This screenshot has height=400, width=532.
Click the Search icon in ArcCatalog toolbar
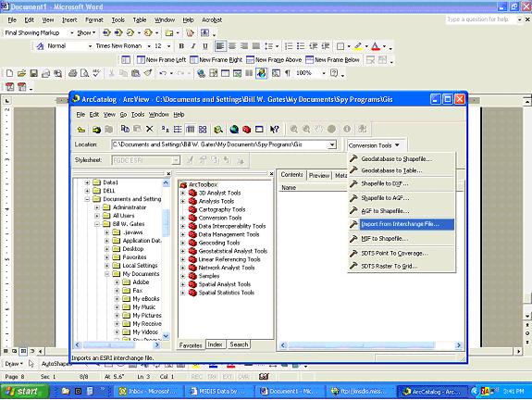pos(218,130)
